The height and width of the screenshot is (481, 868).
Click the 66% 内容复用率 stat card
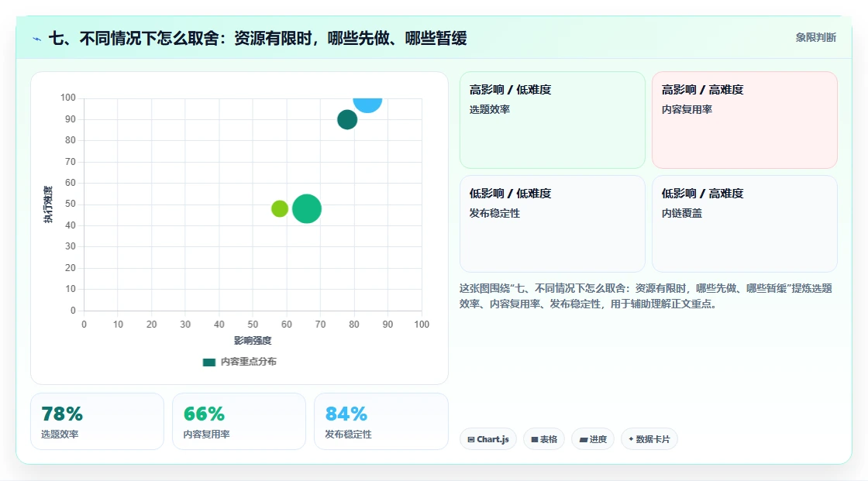[x=239, y=421]
